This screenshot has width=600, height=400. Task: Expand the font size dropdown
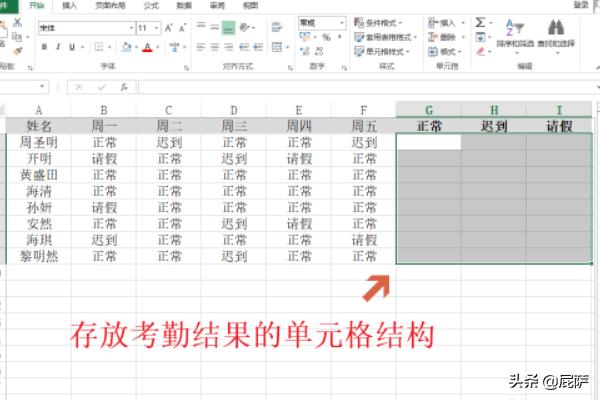point(157,27)
